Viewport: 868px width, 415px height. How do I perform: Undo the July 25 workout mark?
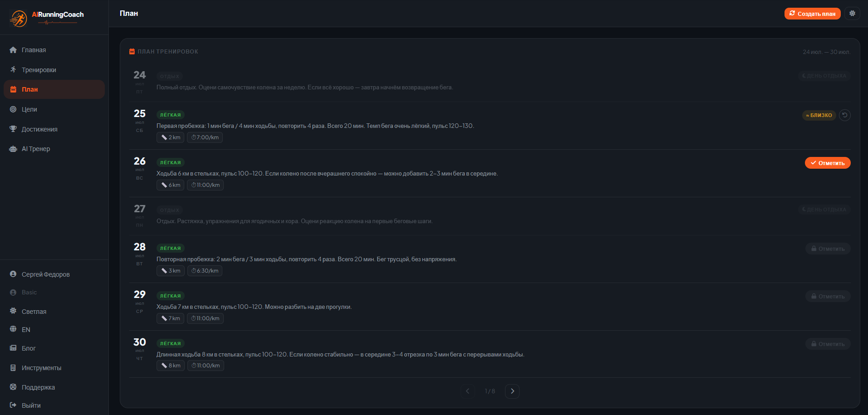point(845,115)
